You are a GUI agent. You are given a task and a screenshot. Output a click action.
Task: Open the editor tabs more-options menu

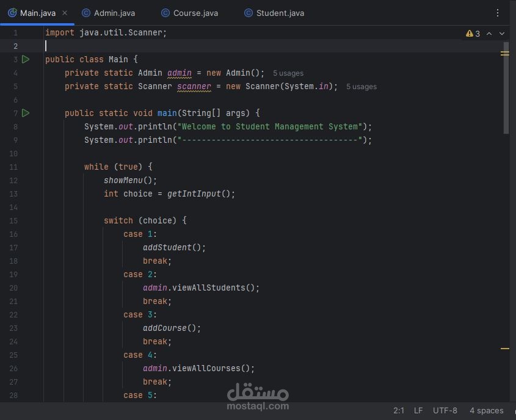point(497,13)
